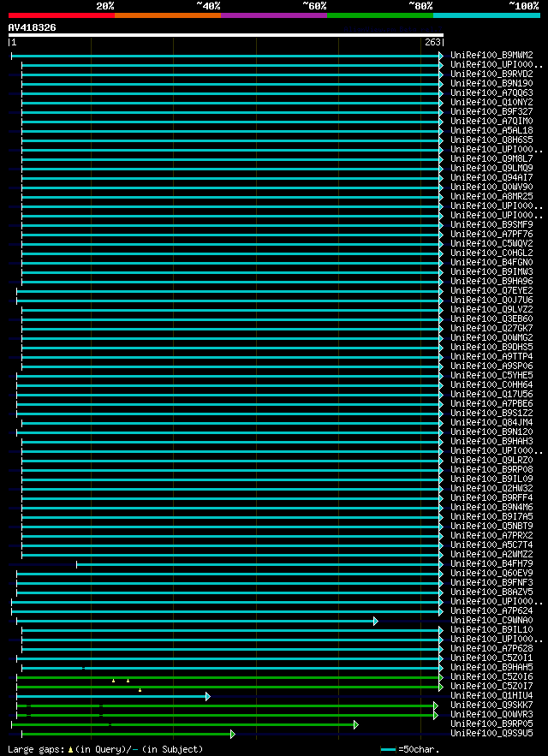548x756 pixels.
Task: Click the yellow gap marker below C5Z0I7
Action: point(140,690)
